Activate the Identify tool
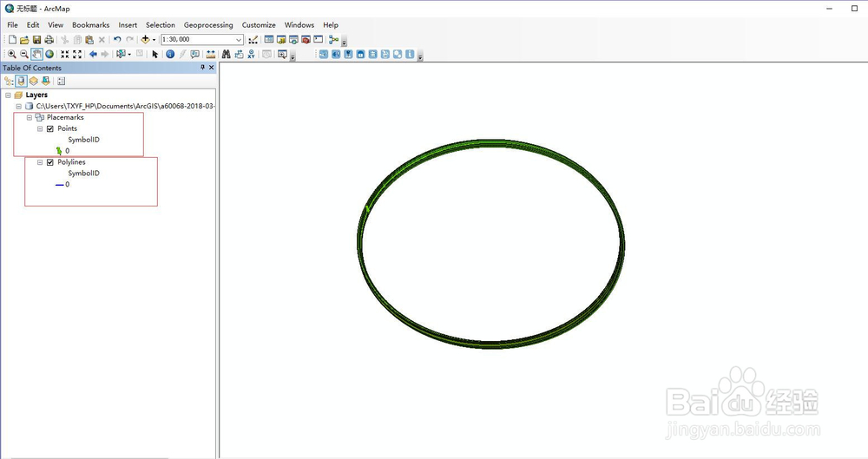 pos(170,55)
